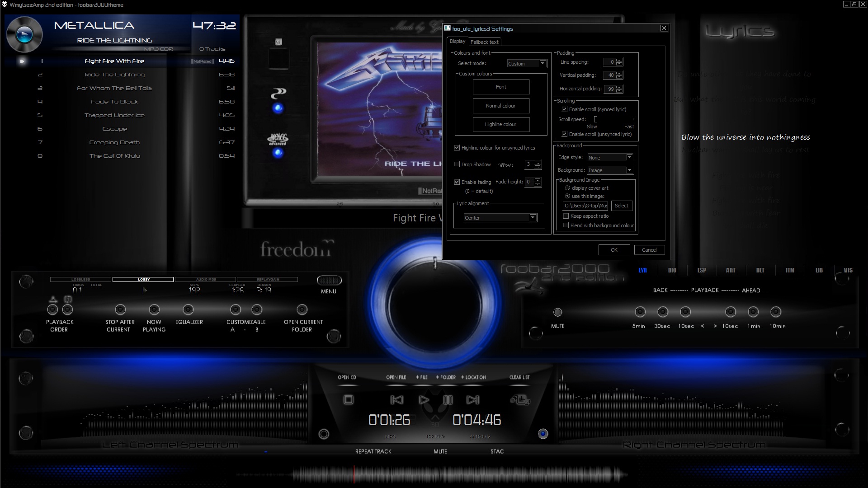Open the Background type dropdown
The width and height of the screenshot is (868, 488).
610,170
